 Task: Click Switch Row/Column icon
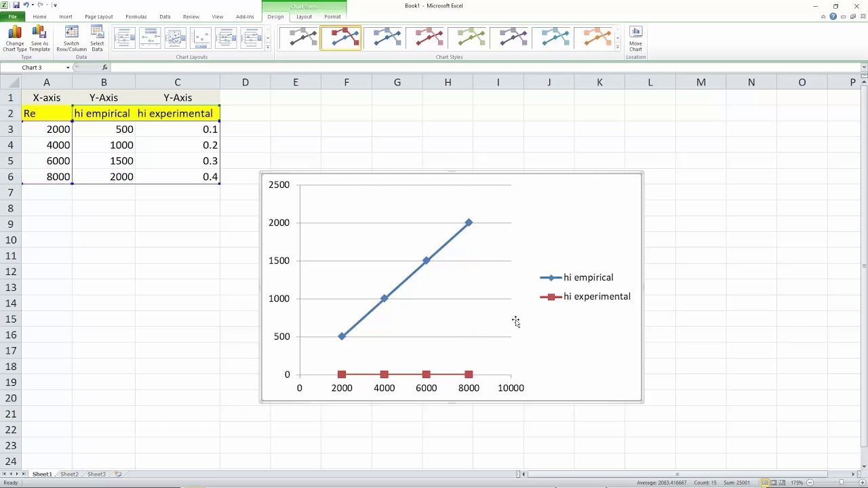[71, 39]
